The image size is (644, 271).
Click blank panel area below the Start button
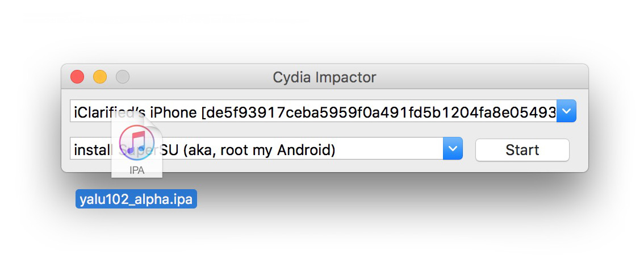pos(521,166)
